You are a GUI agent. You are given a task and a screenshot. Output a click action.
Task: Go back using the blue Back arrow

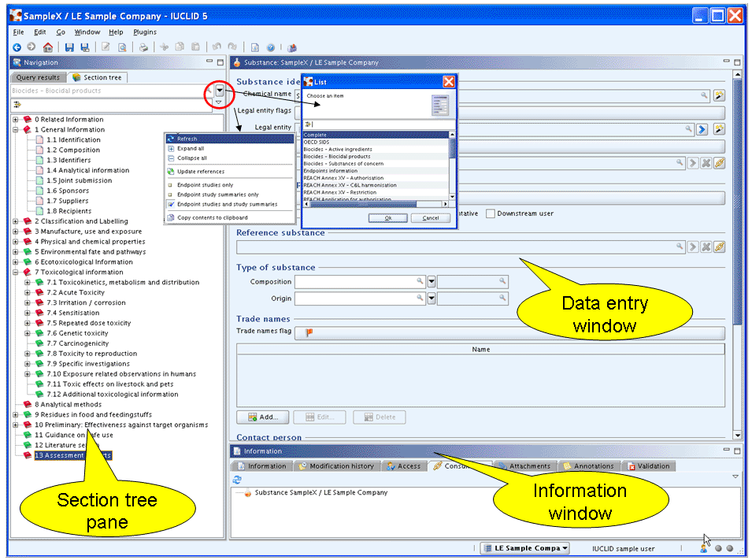point(17,47)
